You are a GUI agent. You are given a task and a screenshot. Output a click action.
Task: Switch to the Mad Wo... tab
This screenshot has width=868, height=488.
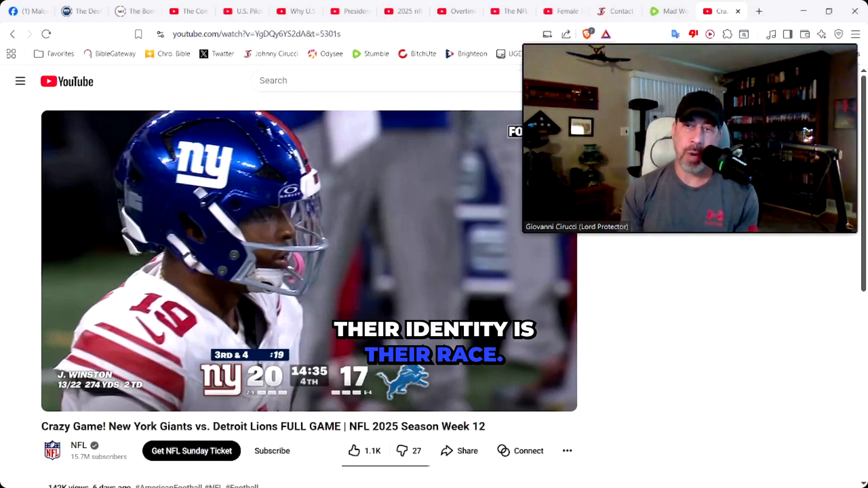pyautogui.click(x=668, y=11)
